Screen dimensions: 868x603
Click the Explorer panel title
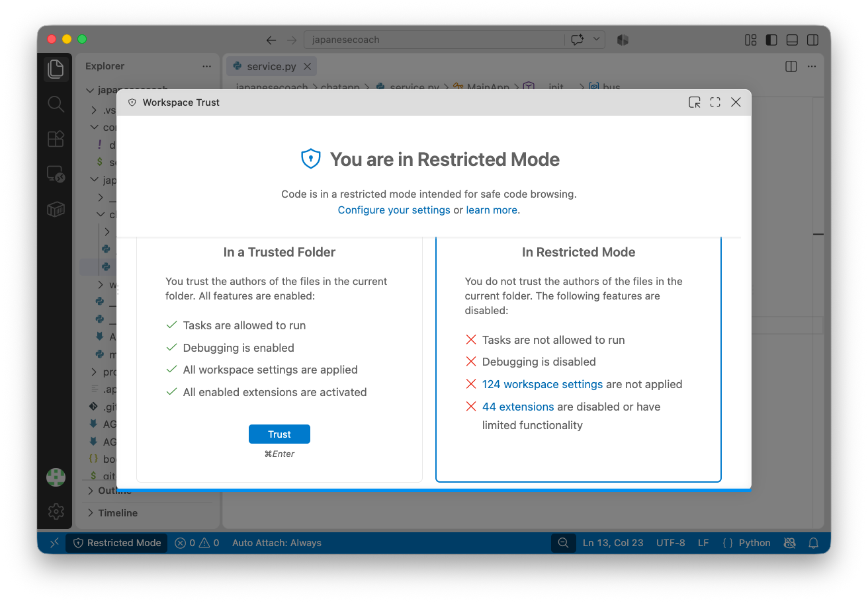coord(105,66)
